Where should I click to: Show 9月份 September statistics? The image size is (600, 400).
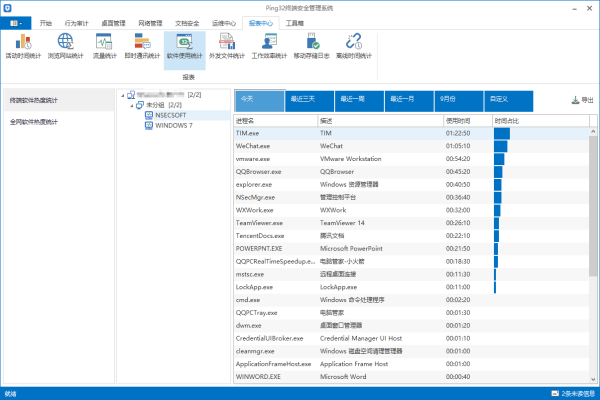(x=459, y=101)
